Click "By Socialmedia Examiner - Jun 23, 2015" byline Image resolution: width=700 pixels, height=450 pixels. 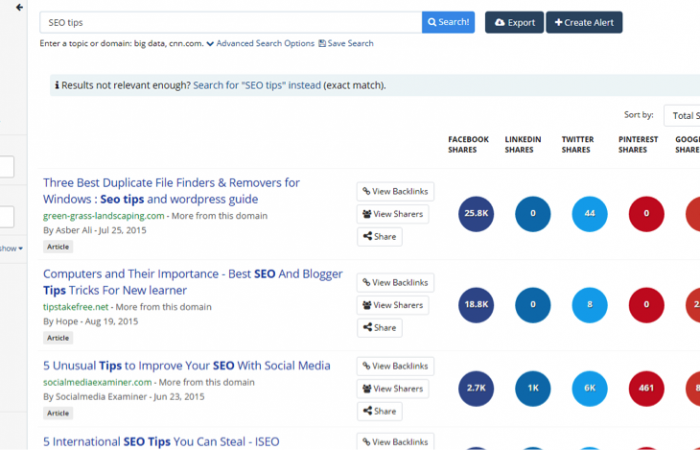point(124,397)
